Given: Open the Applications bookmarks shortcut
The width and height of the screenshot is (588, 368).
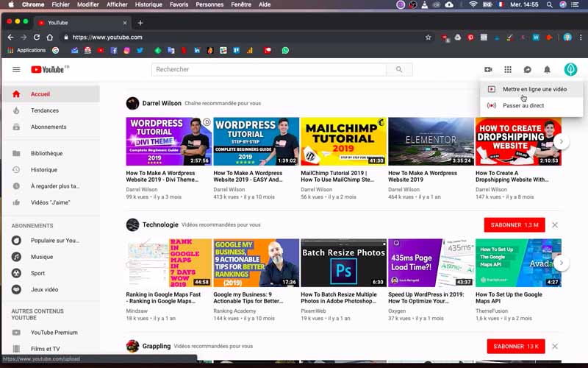Looking at the screenshot, I should tap(26, 50).
